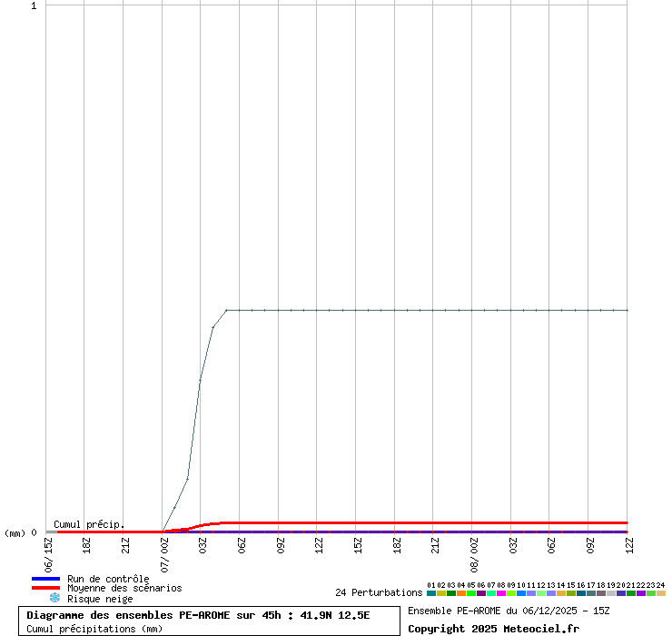The image size is (672, 636).
Task: Click the Cumul précip. label on chart
Action: tap(89, 524)
